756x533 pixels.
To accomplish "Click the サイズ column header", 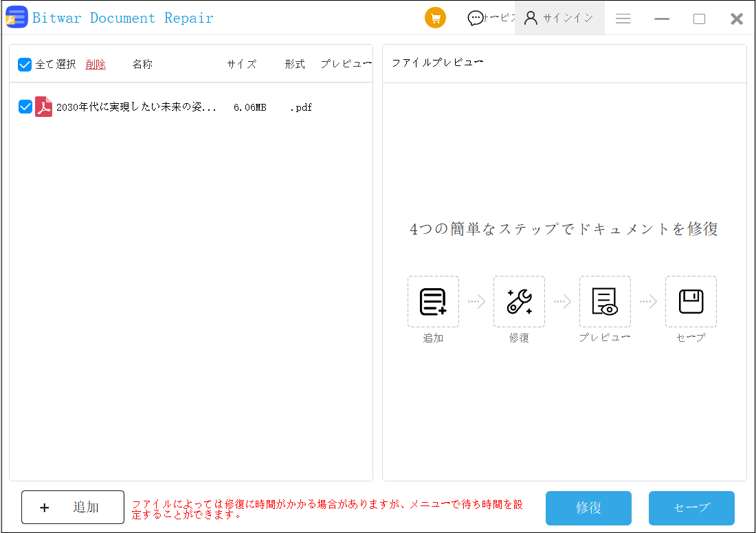I will 242,65.
